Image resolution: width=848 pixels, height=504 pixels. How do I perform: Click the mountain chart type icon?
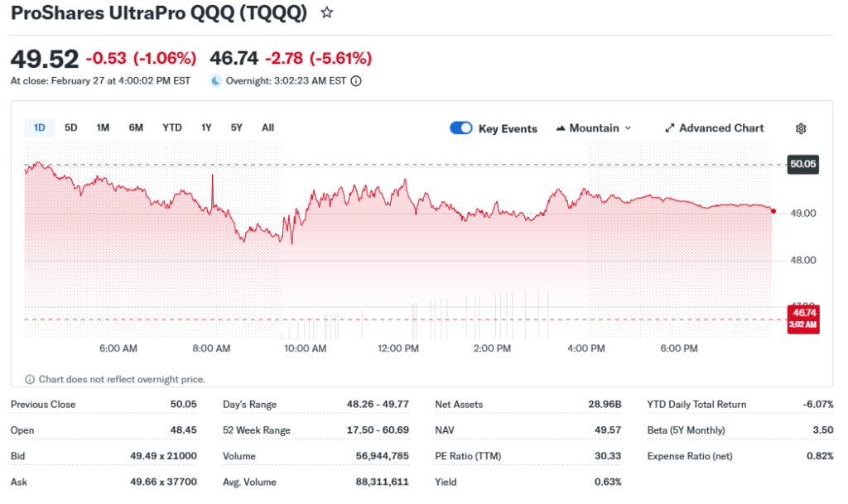click(x=561, y=128)
